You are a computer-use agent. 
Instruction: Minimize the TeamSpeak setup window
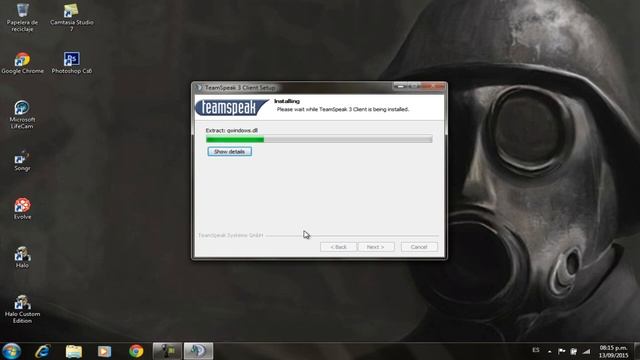pos(400,87)
